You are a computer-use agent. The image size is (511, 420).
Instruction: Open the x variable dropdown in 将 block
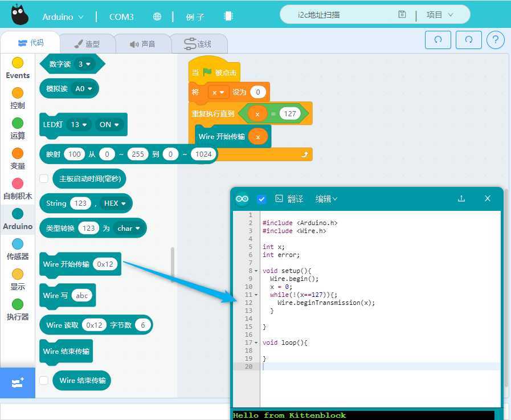tap(218, 93)
